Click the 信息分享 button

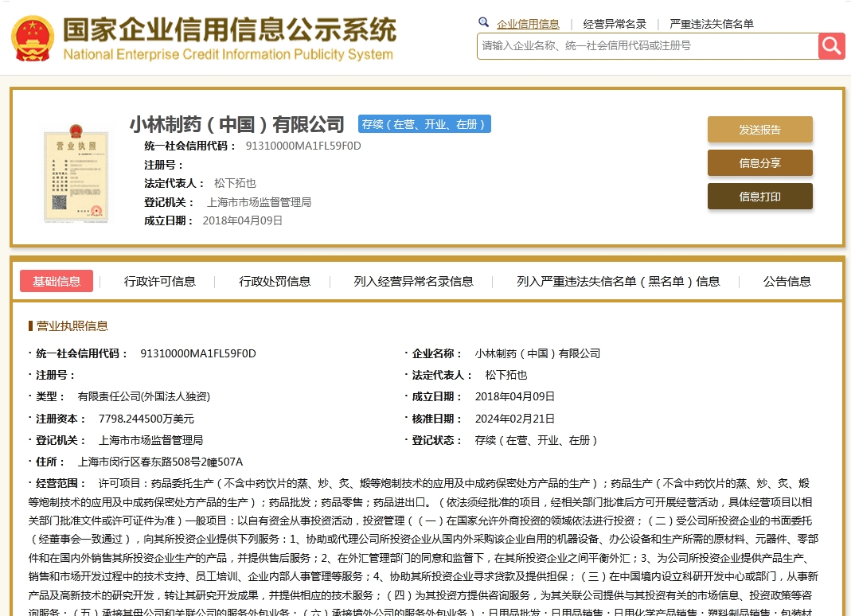point(759,163)
